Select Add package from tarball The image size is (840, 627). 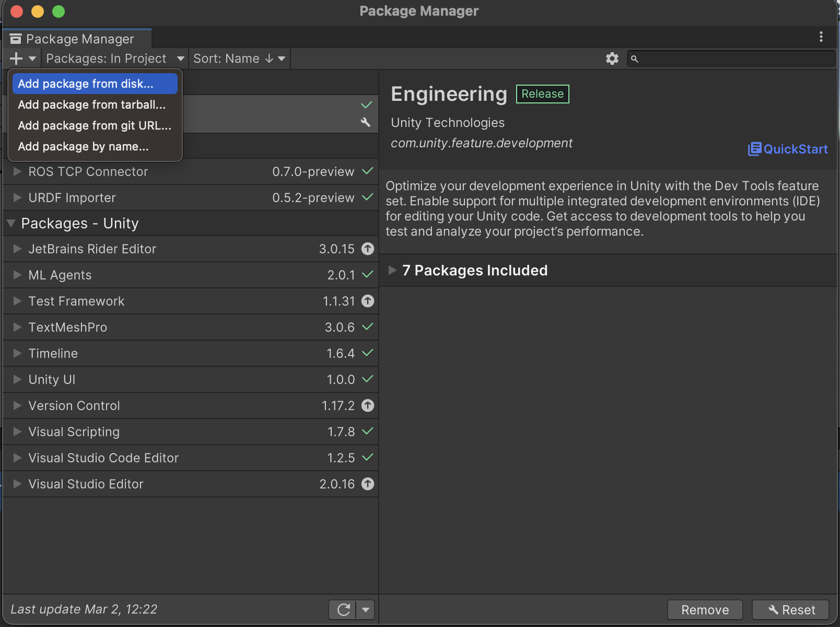95,104
